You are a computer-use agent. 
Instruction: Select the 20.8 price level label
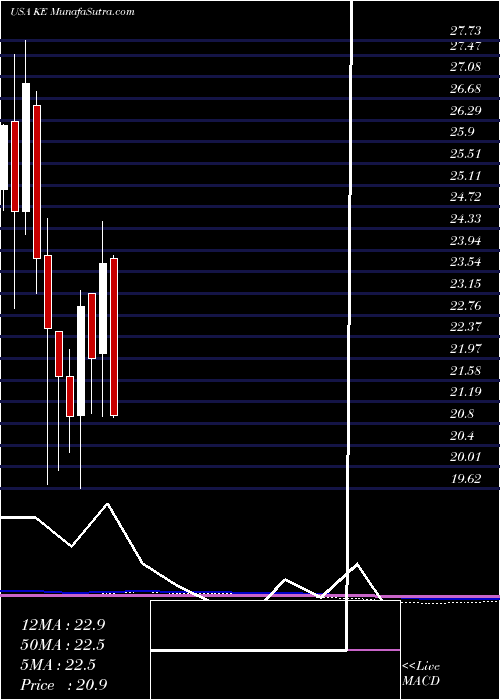[x=462, y=414]
